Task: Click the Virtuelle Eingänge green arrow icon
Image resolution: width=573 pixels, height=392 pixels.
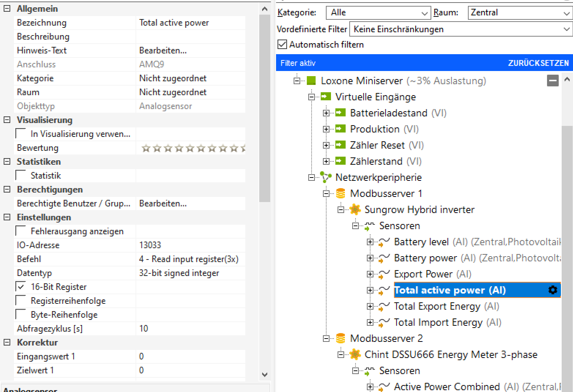Action: pos(325,97)
